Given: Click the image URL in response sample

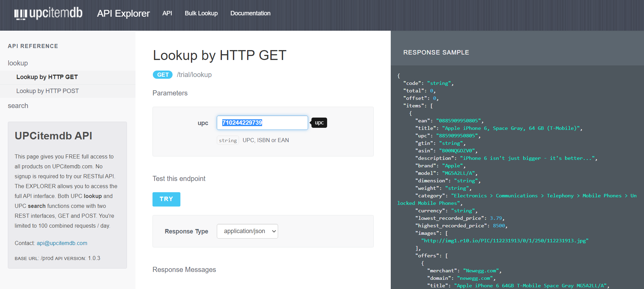Looking at the screenshot, I should click(x=505, y=241).
